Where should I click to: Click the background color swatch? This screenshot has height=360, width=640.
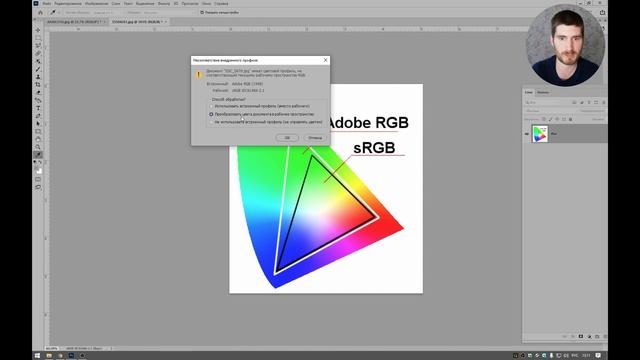click(40, 171)
